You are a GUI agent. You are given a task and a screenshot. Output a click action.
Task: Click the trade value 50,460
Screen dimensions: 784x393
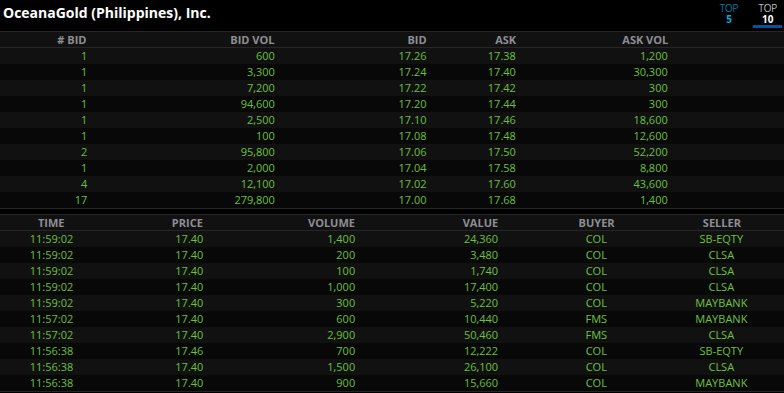point(480,335)
